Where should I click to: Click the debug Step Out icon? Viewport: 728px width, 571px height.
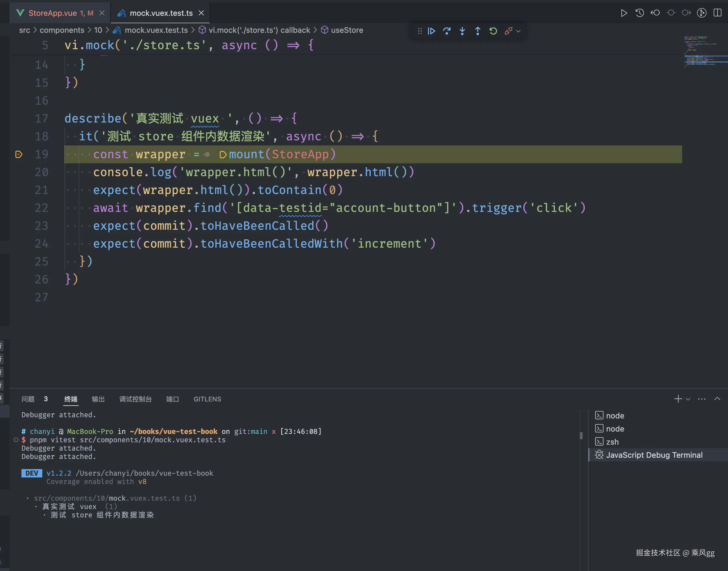pyautogui.click(x=478, y=31)
